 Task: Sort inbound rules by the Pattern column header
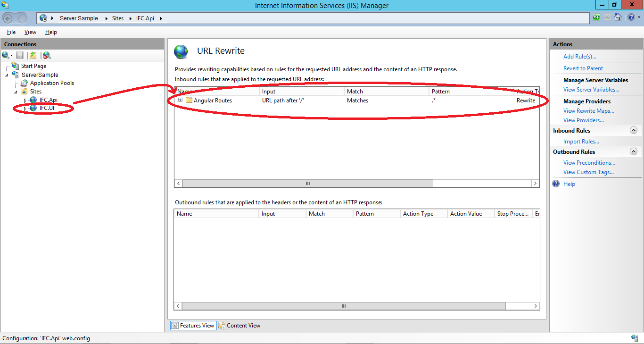pos(471,92)
